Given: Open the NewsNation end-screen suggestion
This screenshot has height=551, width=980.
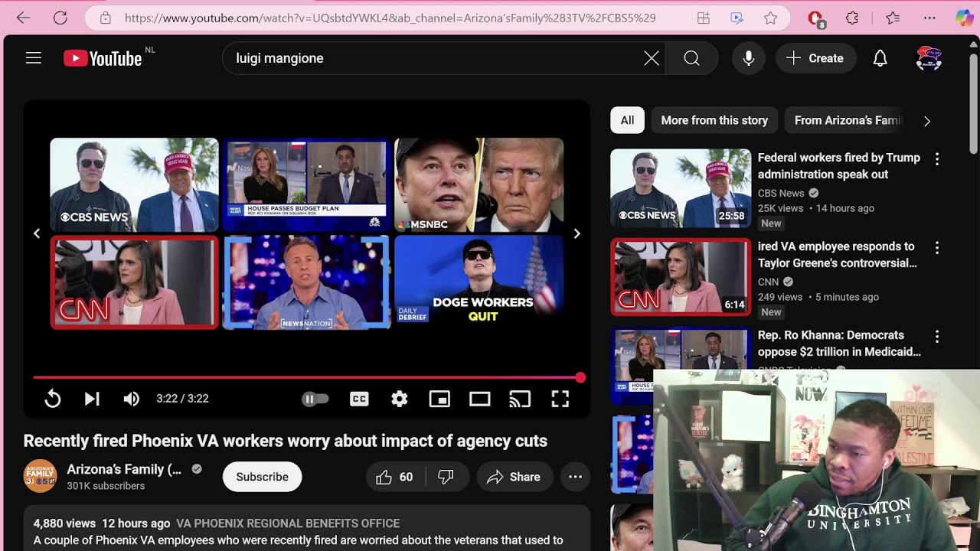Looking at the screenshot, I should tap(307, 282).
